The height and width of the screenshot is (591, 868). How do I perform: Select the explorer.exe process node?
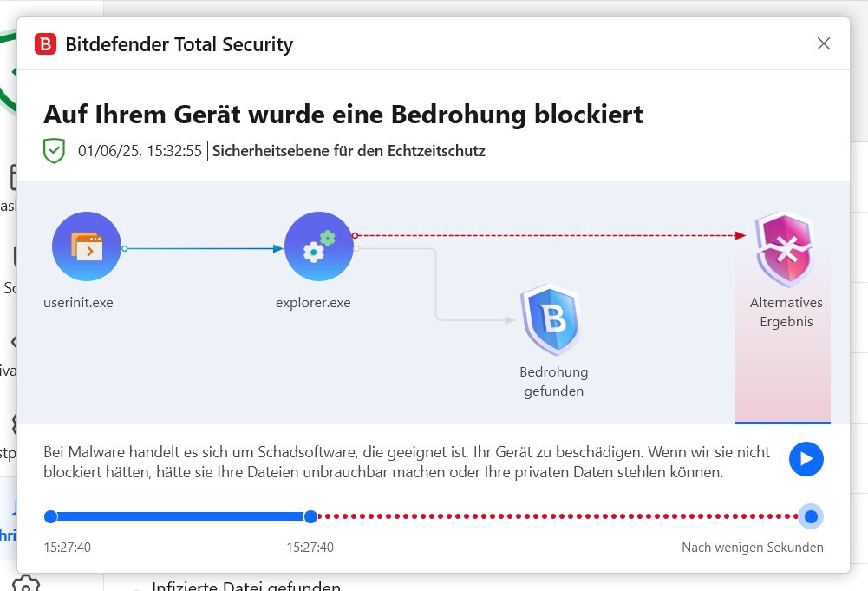[x=318, y=246]
